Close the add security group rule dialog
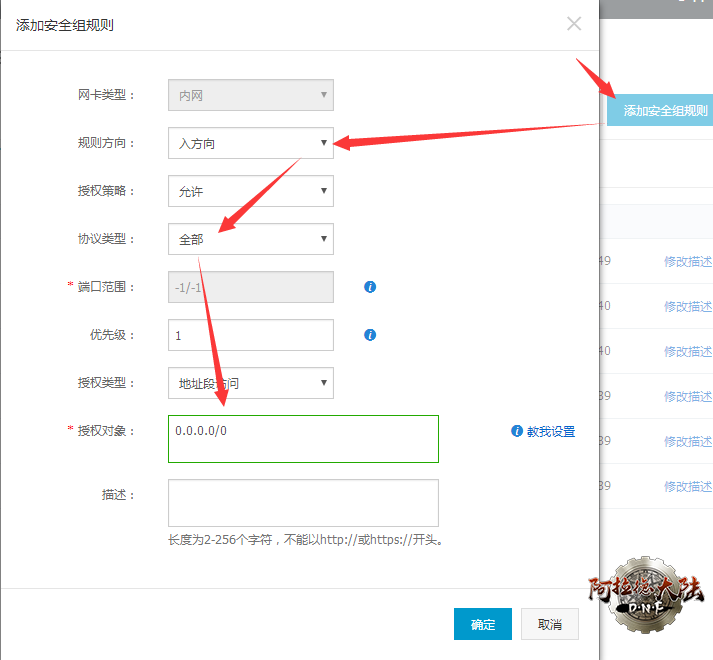The image size is (713, 660). point(574,24)
